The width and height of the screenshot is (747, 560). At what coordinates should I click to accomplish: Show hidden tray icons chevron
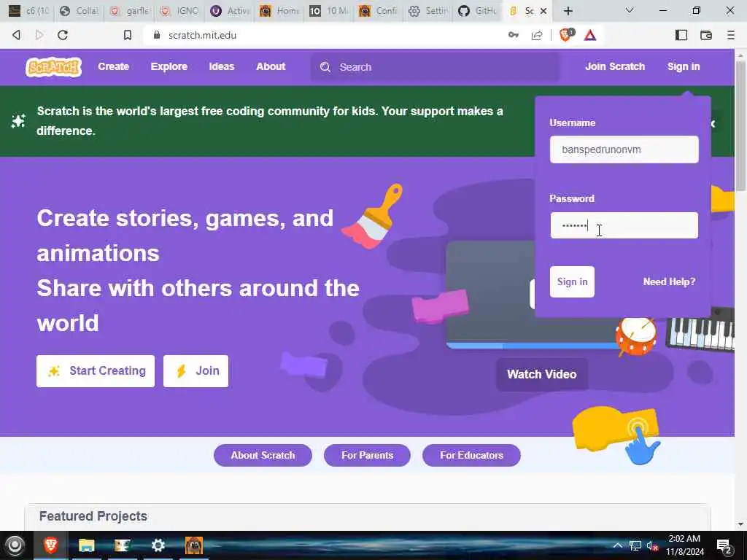coord(617,545)
